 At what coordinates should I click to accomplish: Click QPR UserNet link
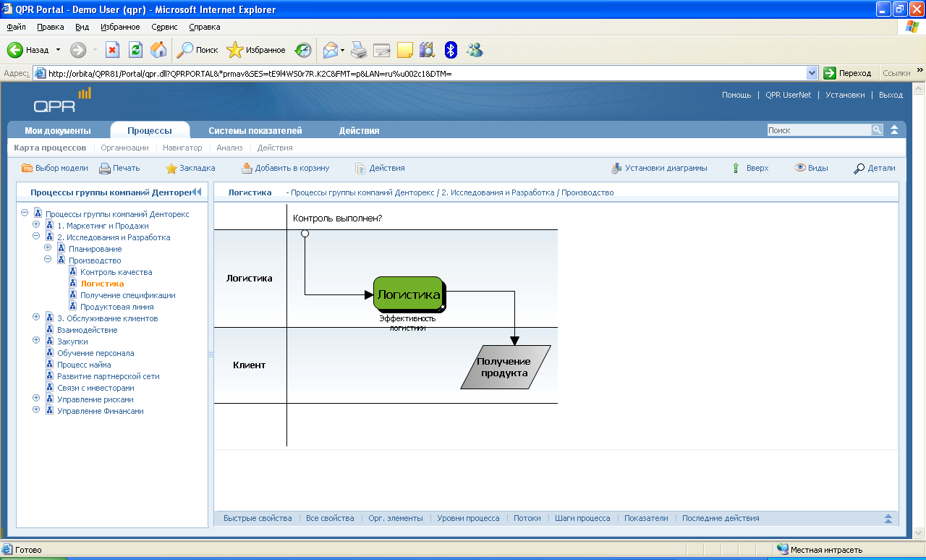pyautogui.click(x=789, y=95)
